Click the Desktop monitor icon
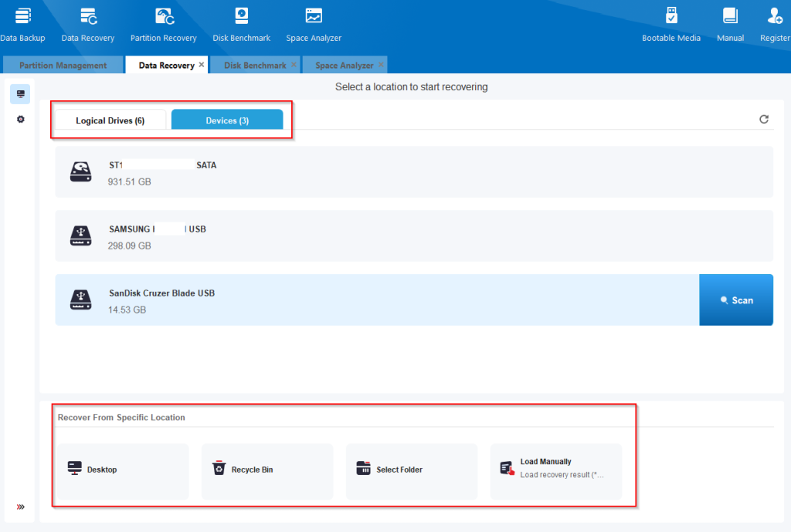791x532 pixels. pos(75,468)
